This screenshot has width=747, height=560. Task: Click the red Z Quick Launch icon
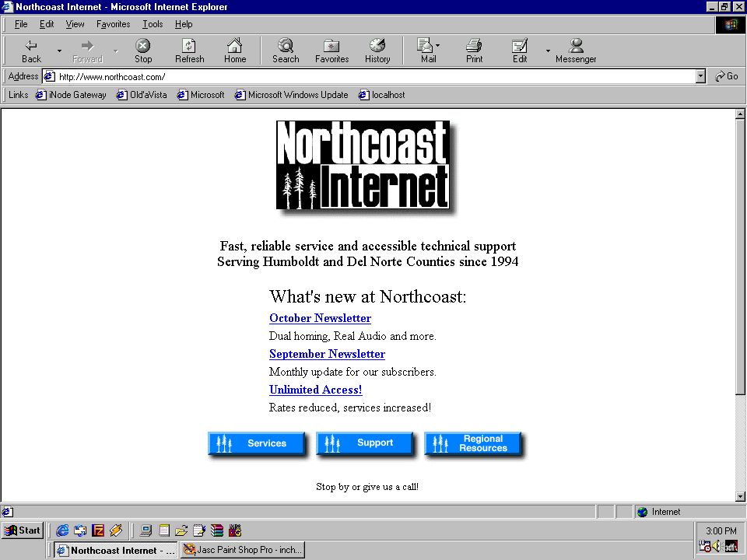98,530
